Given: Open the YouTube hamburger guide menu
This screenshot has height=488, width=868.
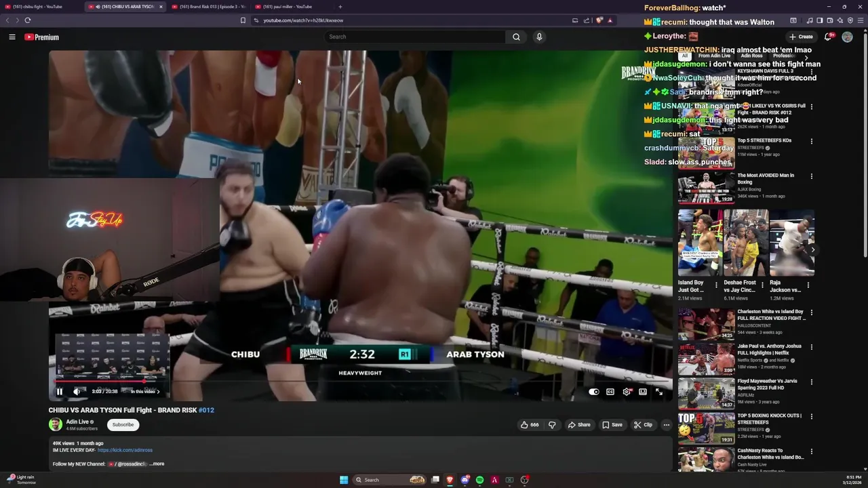Looking at the screenshot, I should [x=12, y=37].
